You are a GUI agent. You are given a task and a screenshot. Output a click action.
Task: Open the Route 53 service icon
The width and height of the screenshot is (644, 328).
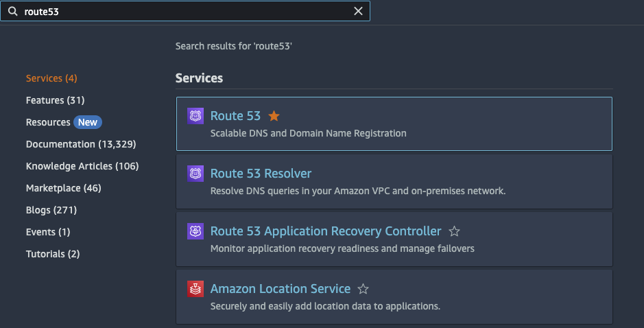click(x=195, y=116)
